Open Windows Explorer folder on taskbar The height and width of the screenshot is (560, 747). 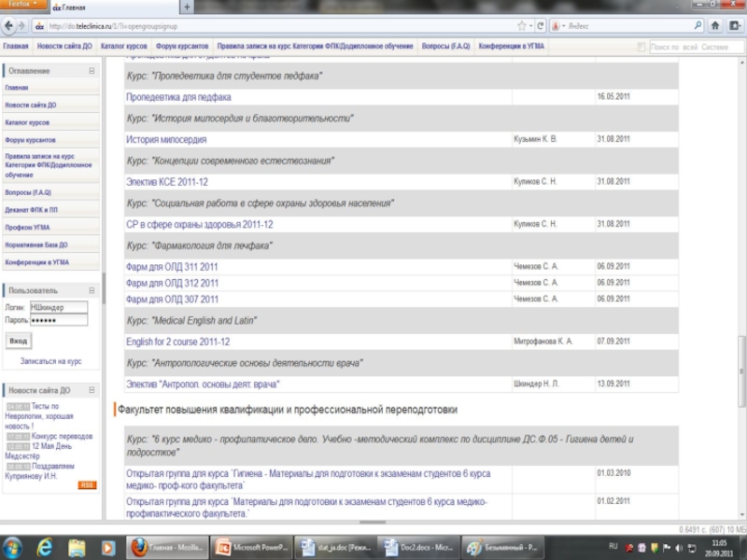77,548
